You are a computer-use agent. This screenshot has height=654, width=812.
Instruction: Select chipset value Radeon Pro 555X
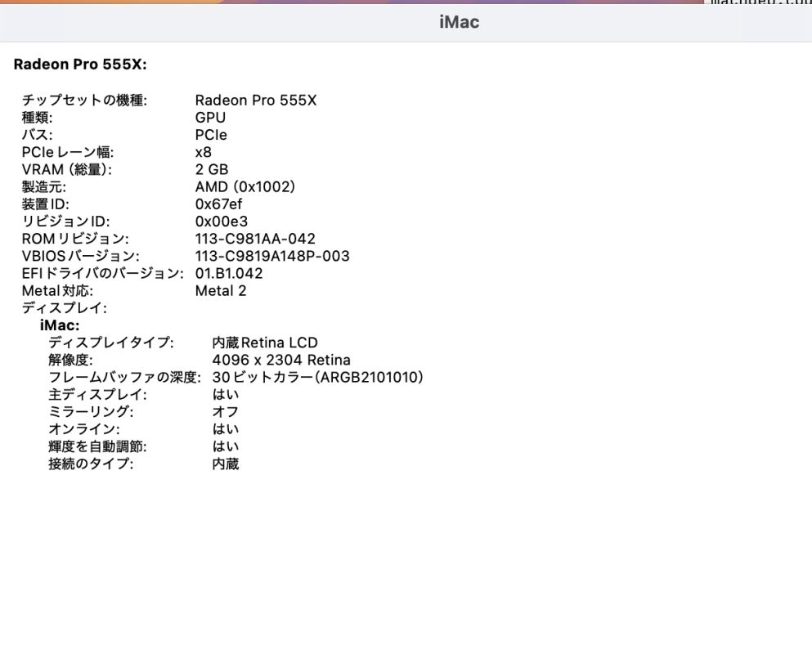coord(256,100)
